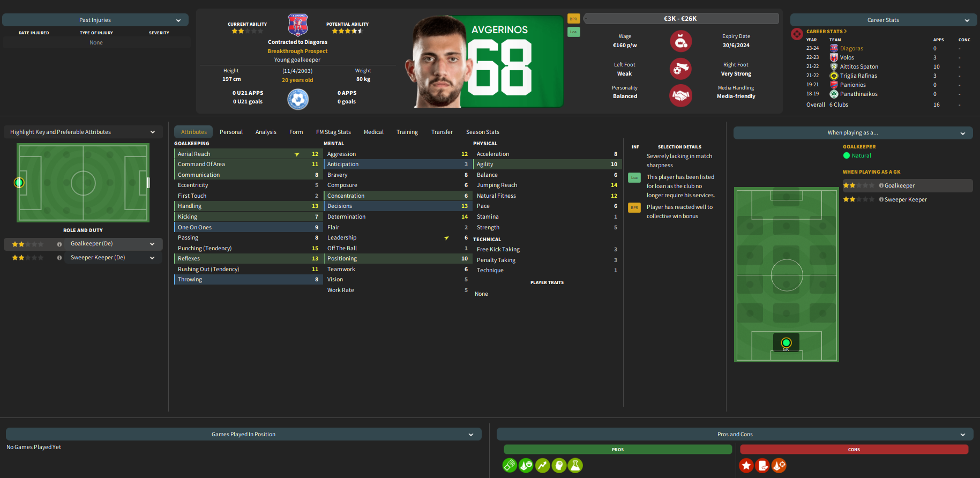The height and width of the screenshot is (478, 980).
Task: Click the info icon beside Goalkeeper (De)
Action: (x=59, y=244)
